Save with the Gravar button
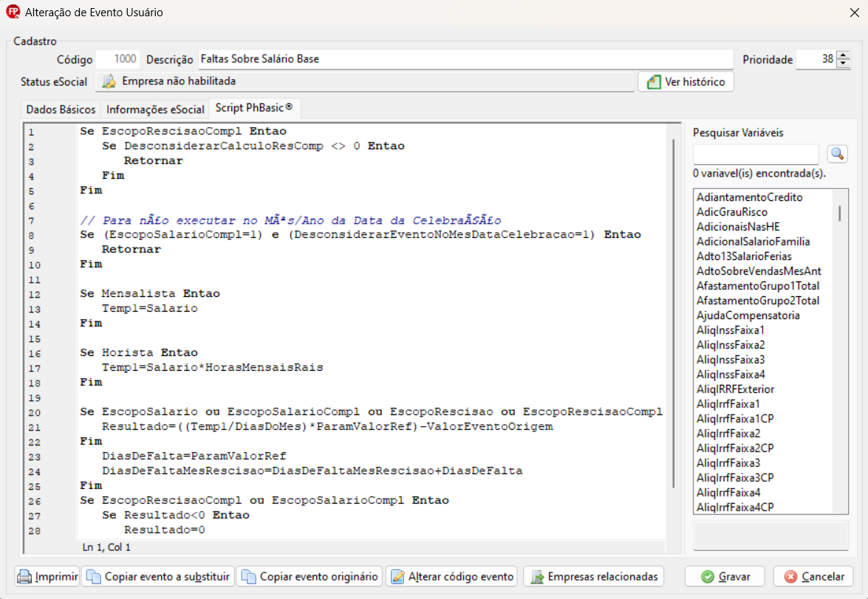 [x=725, y=576]
